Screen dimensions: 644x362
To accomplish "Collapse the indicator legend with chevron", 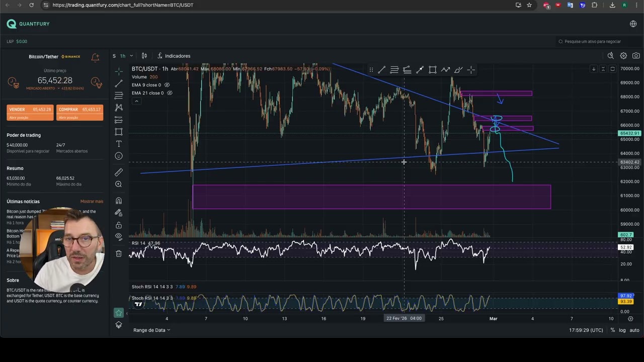I will [136, 101].
